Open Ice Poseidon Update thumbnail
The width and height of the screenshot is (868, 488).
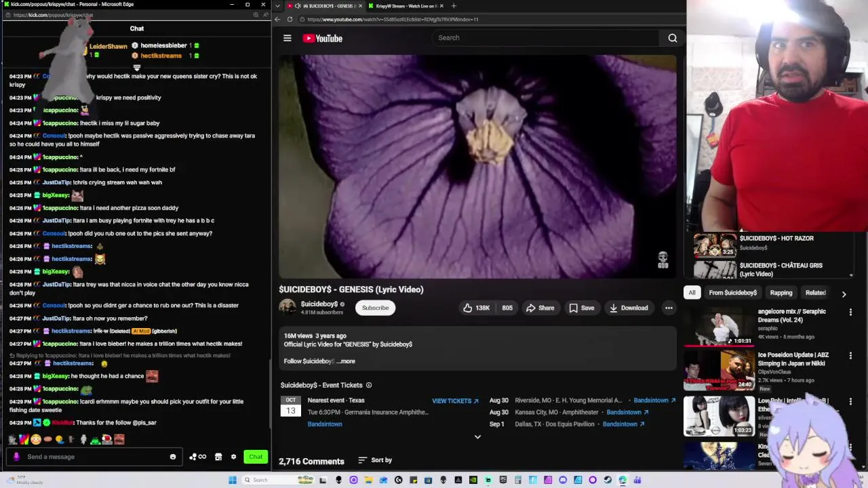click(719, 370)
